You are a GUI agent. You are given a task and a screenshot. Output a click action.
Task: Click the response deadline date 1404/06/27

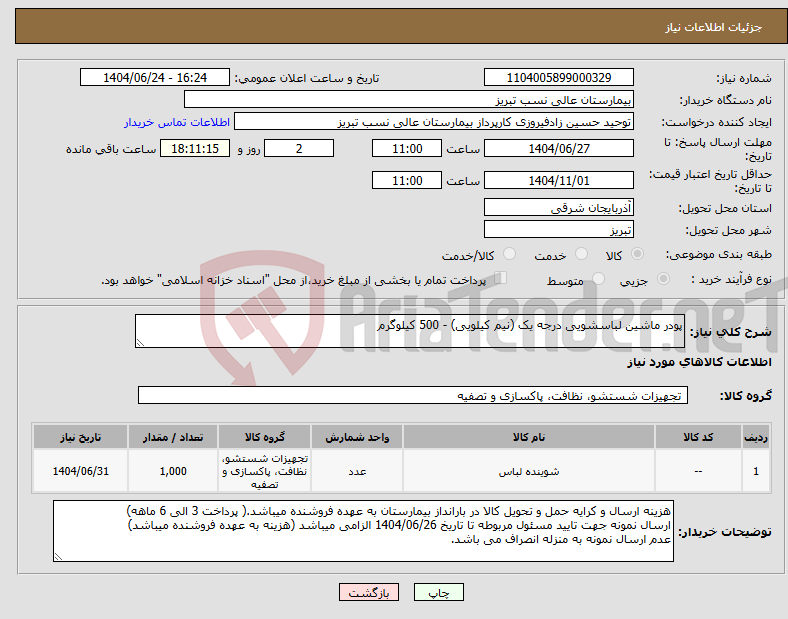point(559,149)
